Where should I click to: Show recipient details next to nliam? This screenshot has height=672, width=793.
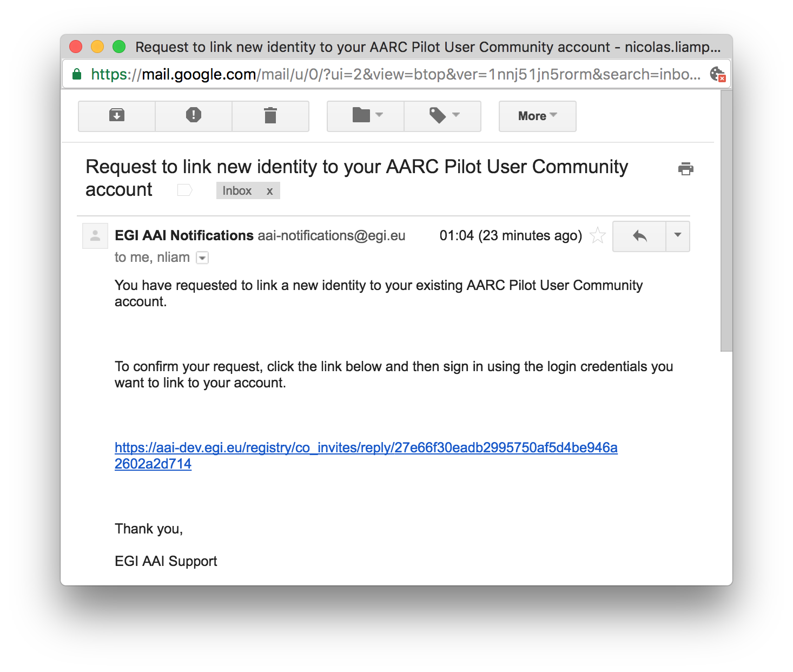(202, 258)
